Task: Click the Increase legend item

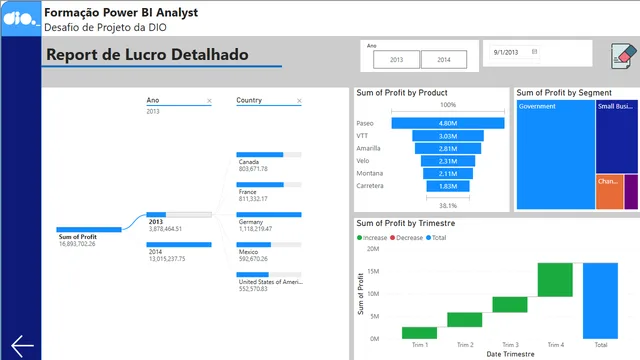Action: (x=372, y=238)
